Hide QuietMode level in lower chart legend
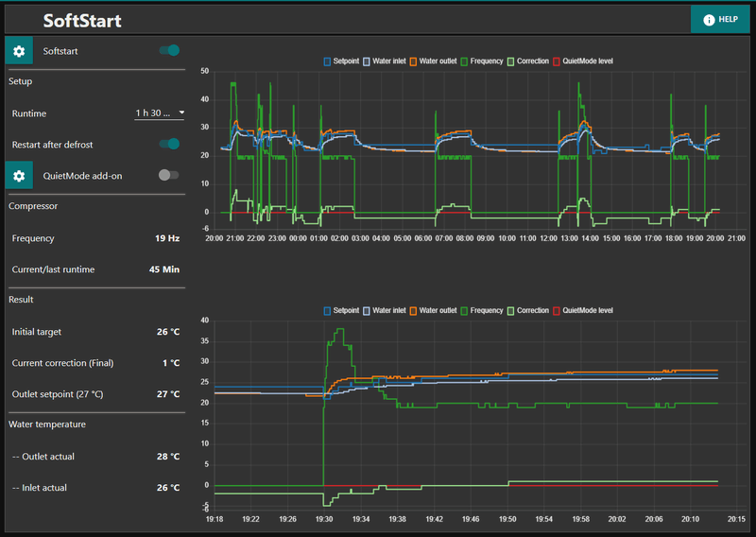 583,311
